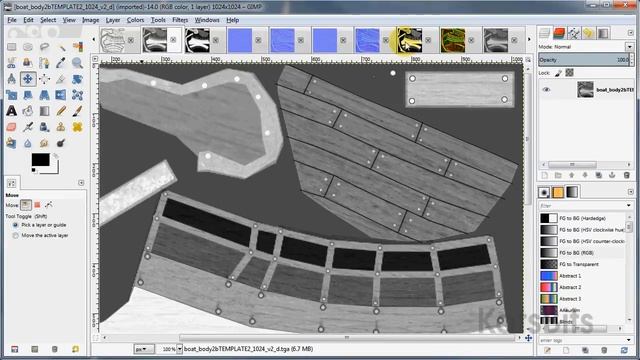
Task: Open the enter tags dropdown arrow
Action: [629, 340]
